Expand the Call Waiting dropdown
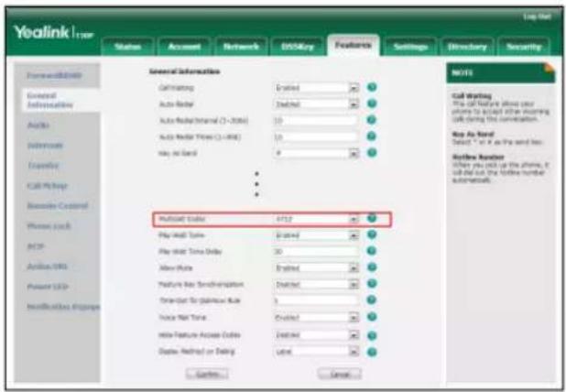This screenshot has height=392, width=566. tap(354, 88)
